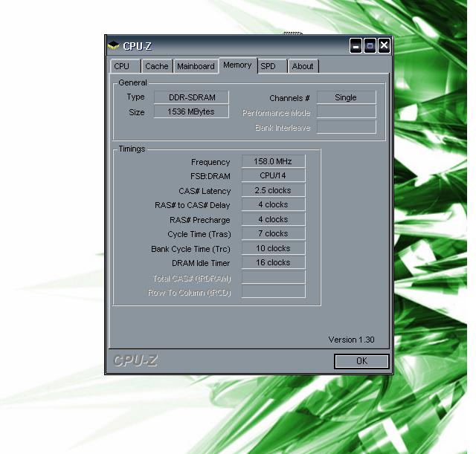Image resolution: width=476 pixels, height=454 pixels.
Task: Click the empty Row To Column (tRCD) field
Action: (x=274, y=291)
